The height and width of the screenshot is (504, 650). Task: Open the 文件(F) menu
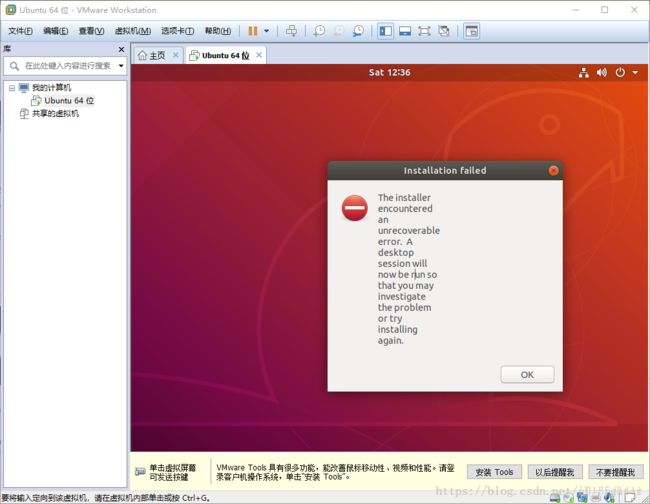pyautogui.click(x=20, y=31)
